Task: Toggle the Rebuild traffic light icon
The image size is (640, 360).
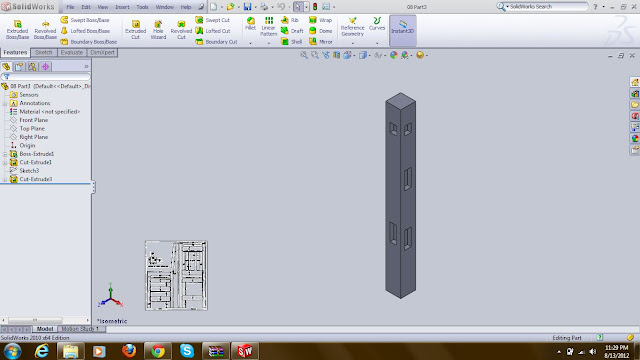Action: 315,7
